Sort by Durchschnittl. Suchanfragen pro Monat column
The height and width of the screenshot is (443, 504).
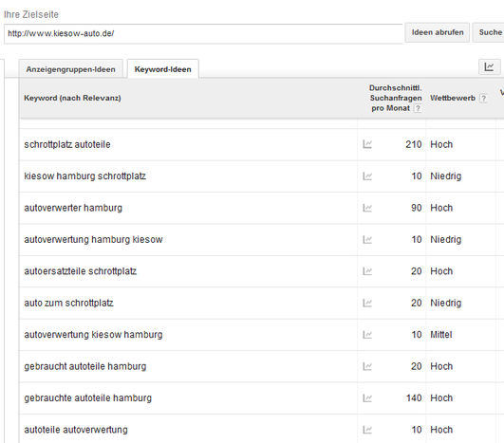395,98
